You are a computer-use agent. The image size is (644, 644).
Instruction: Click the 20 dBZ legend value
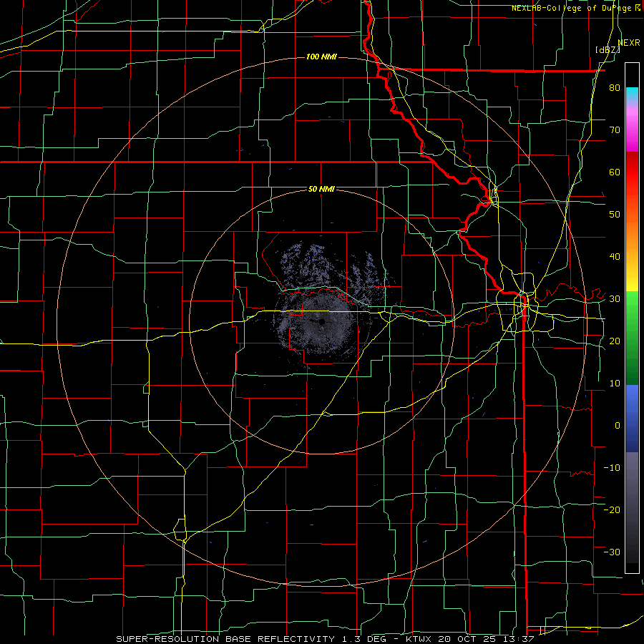tap(615, 341)
